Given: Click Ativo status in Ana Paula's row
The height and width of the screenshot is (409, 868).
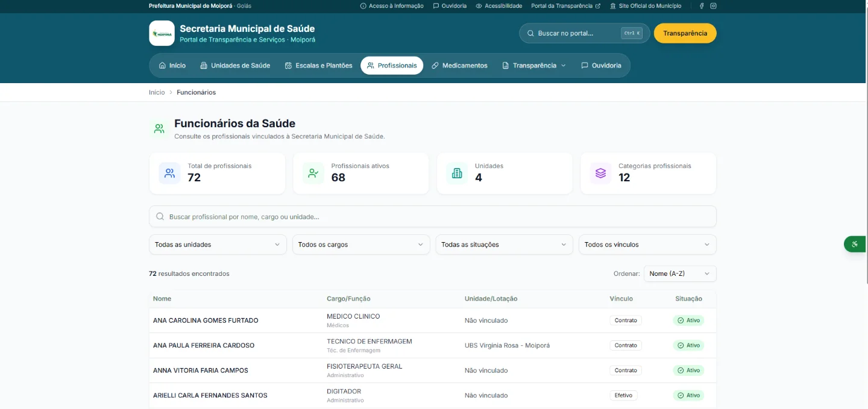Looking at the screenshot, I should click(688, 346).
